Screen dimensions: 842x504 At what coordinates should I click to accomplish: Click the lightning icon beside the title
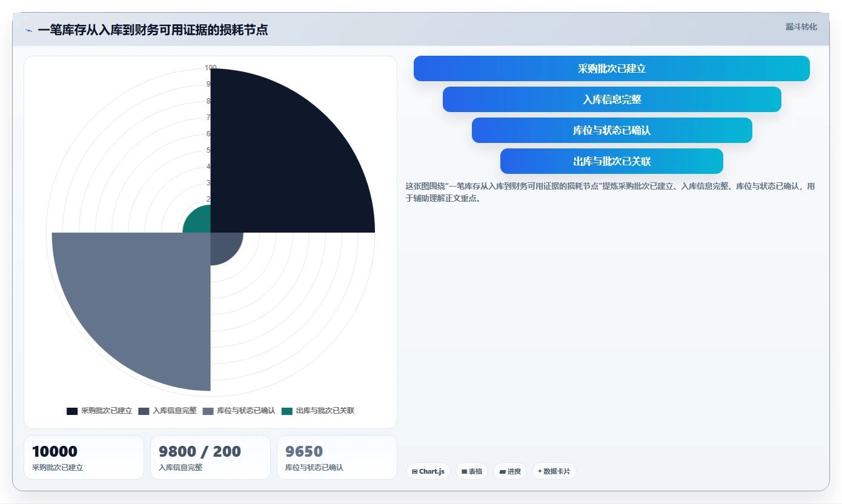coord(29,30)
